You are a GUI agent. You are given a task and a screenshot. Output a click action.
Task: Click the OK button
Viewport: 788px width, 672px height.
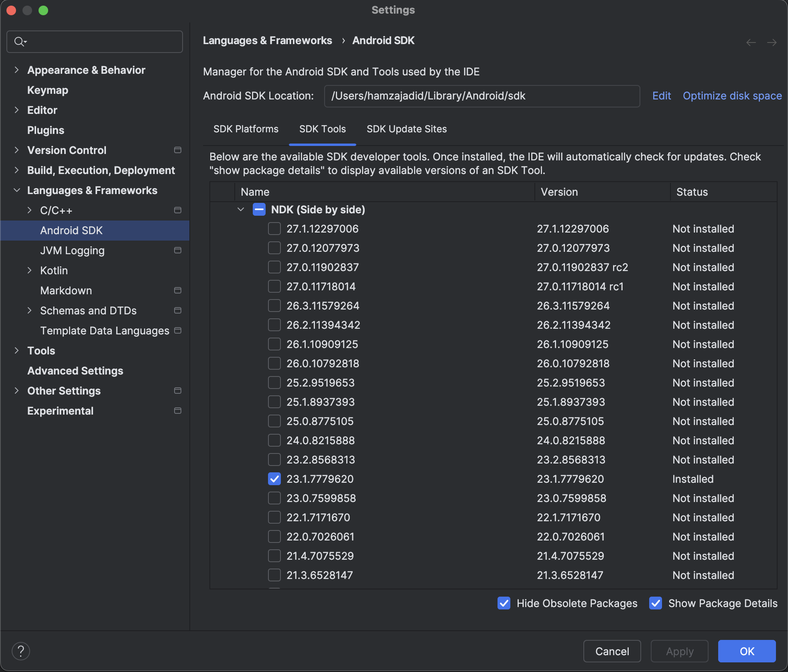[747, 651]
